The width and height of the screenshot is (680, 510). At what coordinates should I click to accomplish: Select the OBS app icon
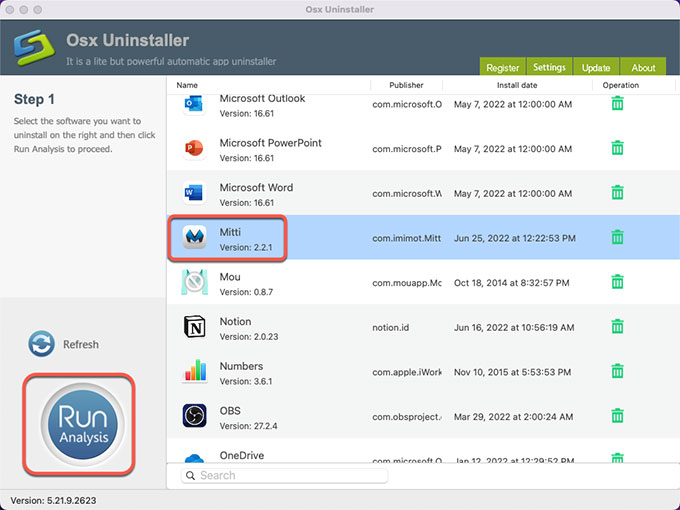pyautogui.click(x=194, y=416)
